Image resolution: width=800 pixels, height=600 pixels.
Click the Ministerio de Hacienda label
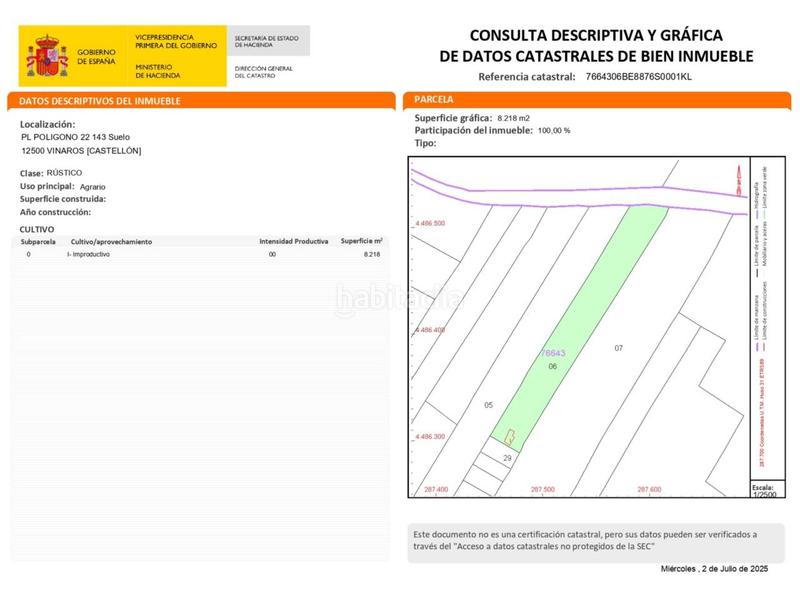(x=159, y=68)
